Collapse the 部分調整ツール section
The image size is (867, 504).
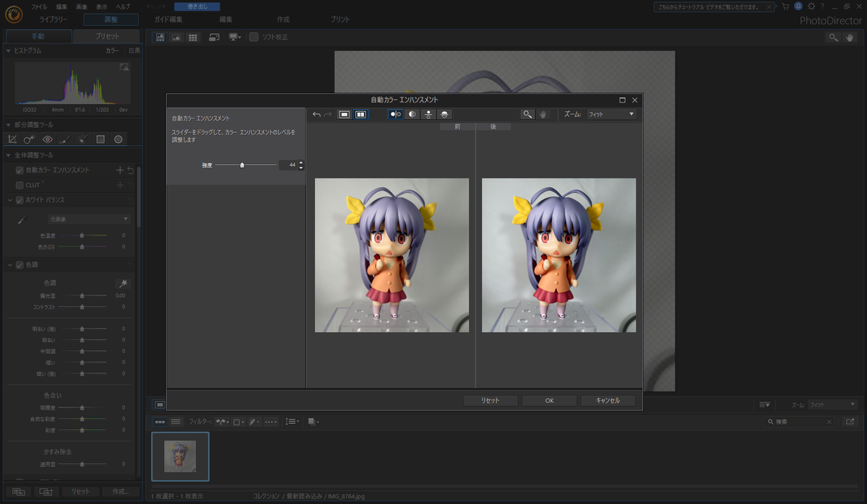point(8,125)
